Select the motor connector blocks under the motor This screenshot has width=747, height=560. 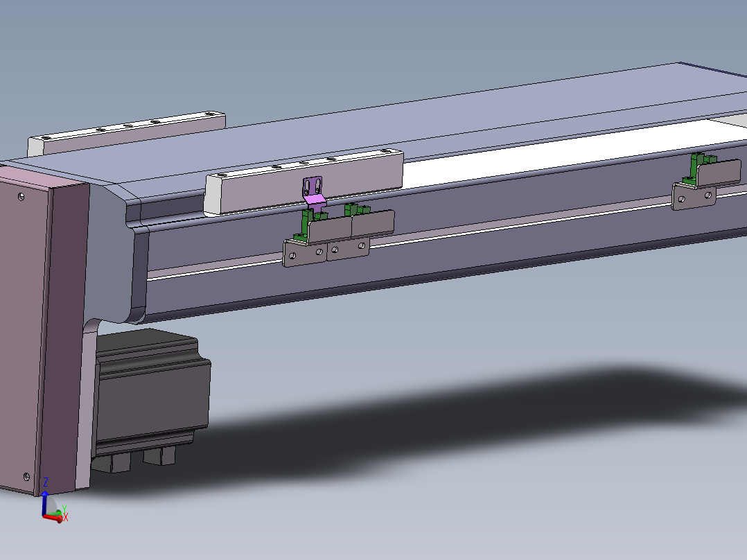point(135,460)
